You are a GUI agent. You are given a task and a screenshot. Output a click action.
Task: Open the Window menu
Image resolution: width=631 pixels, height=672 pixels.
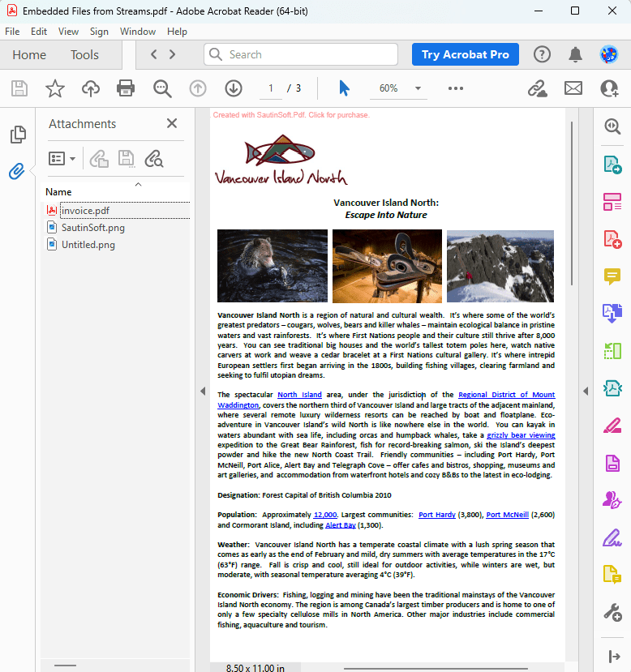(x=138, y=32)
